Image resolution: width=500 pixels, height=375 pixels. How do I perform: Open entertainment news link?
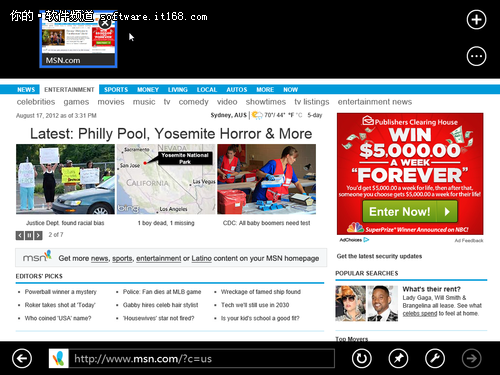tap(375, 102)
